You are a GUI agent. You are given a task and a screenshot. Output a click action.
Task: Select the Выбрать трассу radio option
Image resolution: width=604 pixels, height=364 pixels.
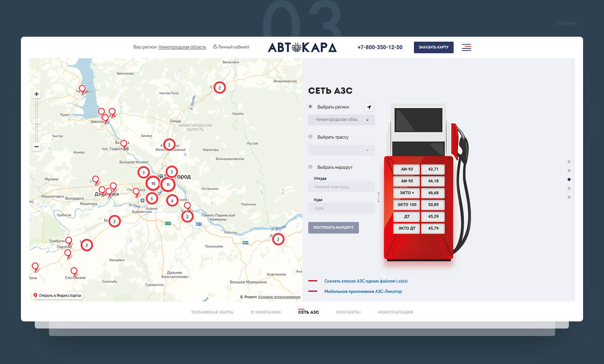[x=310, y=137]
